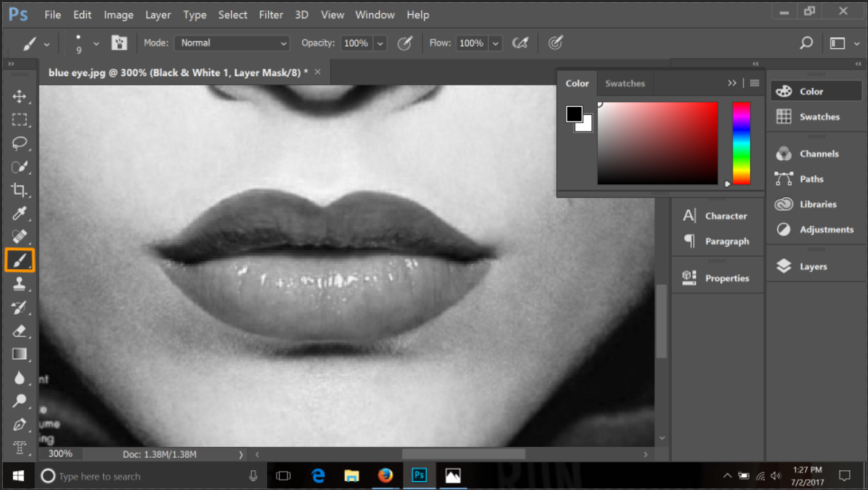868x490 pixels.
Task: Open the Filter menu
Action: point(271,15)
